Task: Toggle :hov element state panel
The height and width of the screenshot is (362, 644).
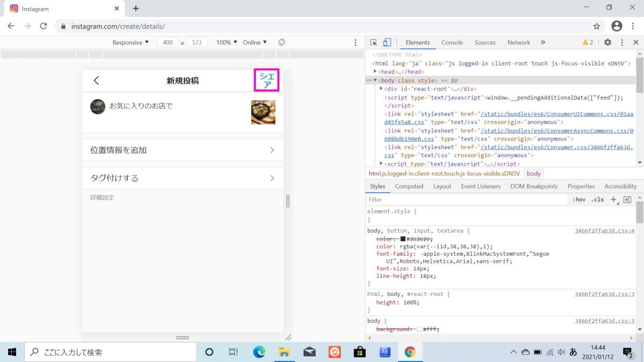Action: 579,200
